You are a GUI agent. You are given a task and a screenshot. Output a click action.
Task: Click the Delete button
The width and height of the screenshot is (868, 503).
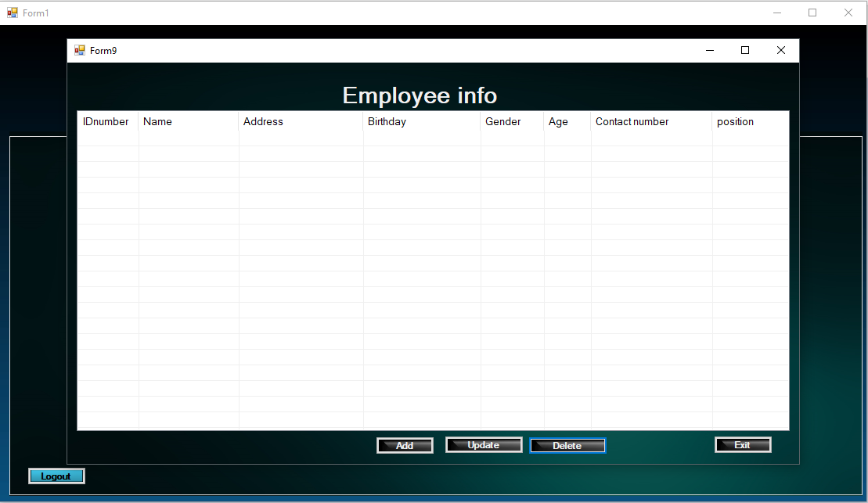click(567, 446)
